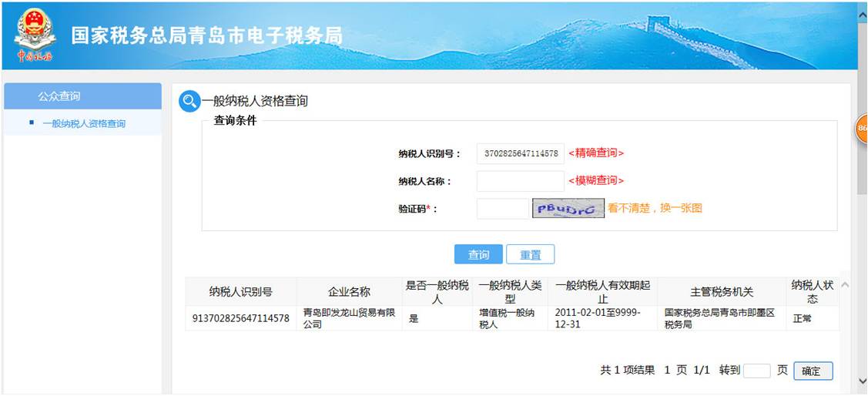Select the 青岛即发龙山贸易有限公司 result cell

pos(349,318)
